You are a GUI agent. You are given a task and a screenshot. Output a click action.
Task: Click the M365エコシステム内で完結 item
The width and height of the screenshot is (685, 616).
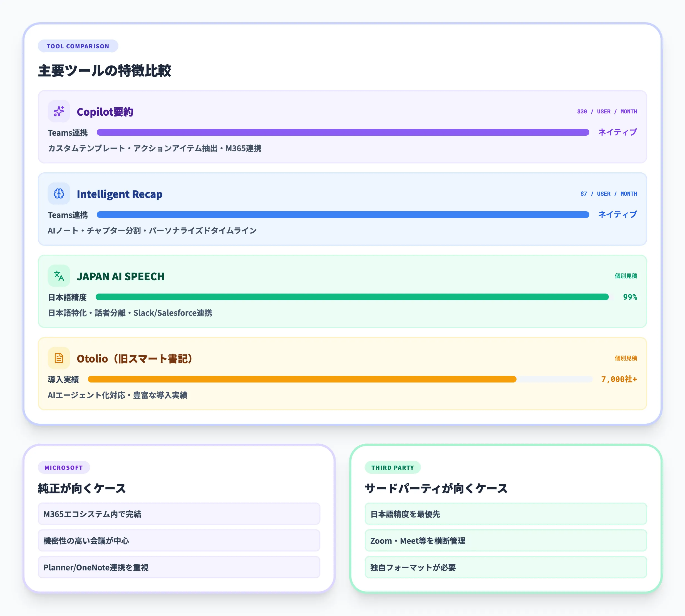179,514
